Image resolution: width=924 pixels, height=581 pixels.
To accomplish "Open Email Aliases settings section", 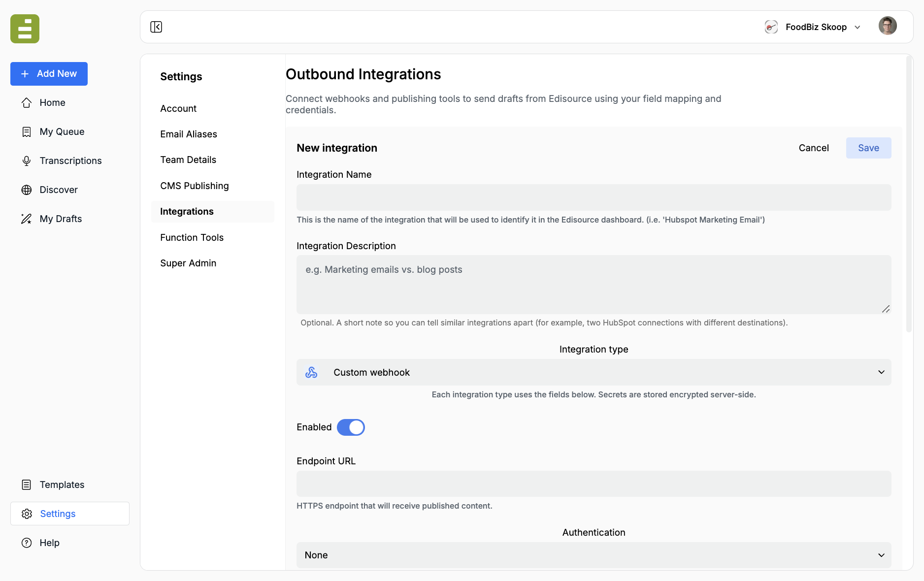I will tap(189, 134).
